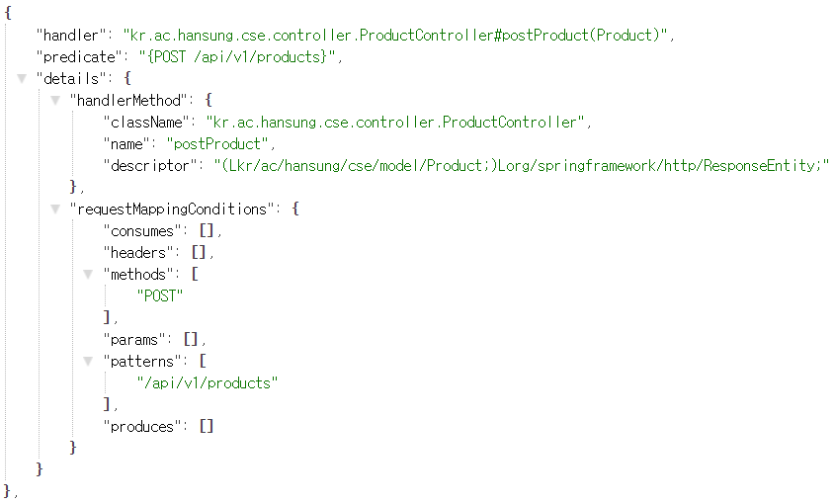834x504 pixels.
Task: Click the "descriptor" key
Action: pyautogui.click(x=150, y=165)
